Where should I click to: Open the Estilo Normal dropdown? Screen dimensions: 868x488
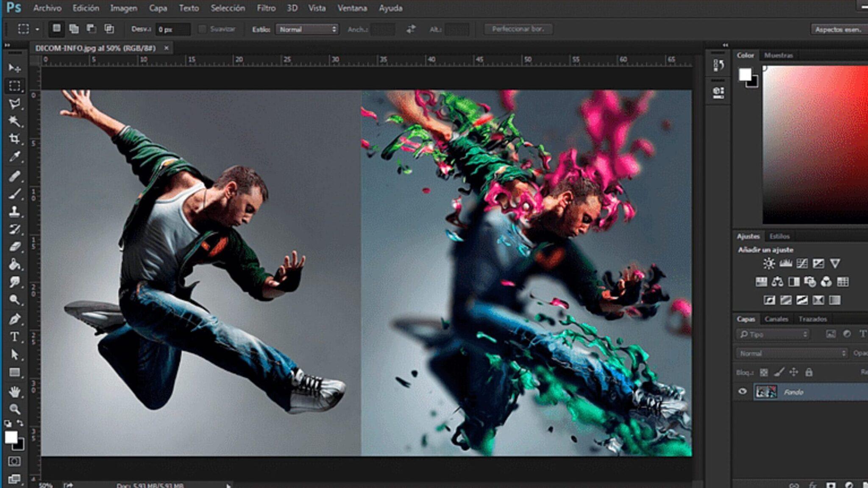click(307, 29)
